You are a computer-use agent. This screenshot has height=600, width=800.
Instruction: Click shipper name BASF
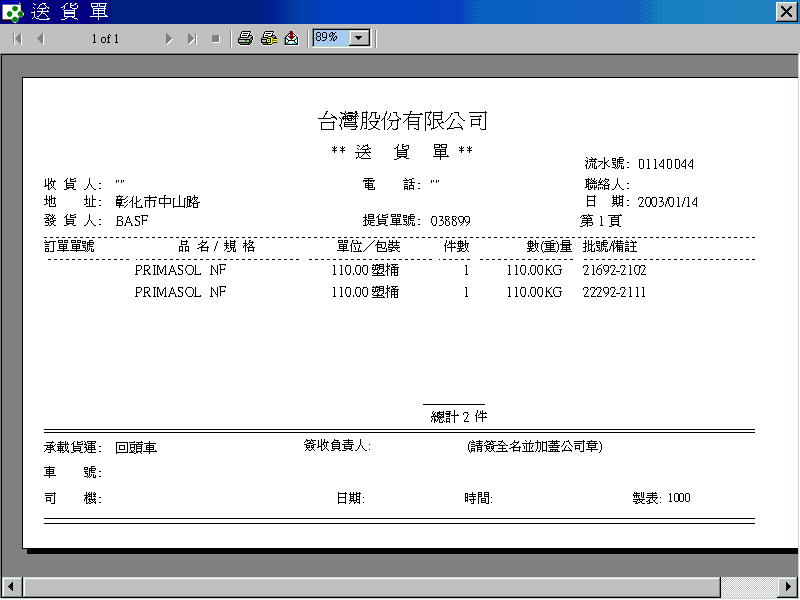click(x=132, y=221)
